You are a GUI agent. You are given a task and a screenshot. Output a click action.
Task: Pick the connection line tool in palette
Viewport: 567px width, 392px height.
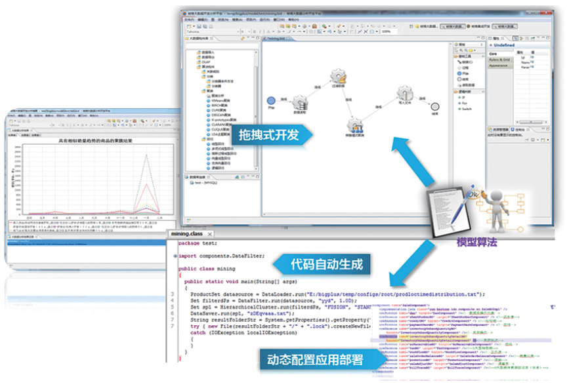click(465, 62)
